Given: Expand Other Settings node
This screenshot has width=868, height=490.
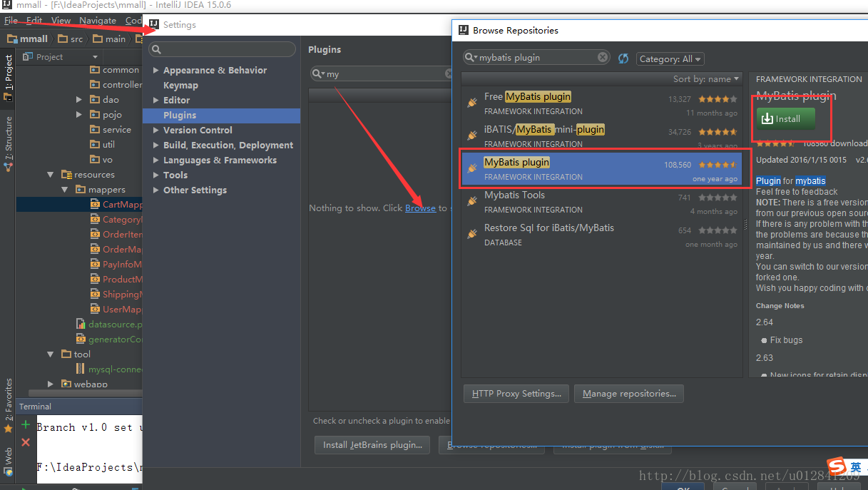Looking at the screenshot, I should (x=156, y=190).
